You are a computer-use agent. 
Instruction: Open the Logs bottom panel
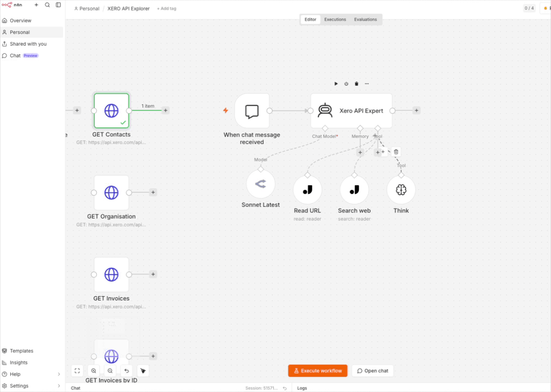[x=302, y=388]
